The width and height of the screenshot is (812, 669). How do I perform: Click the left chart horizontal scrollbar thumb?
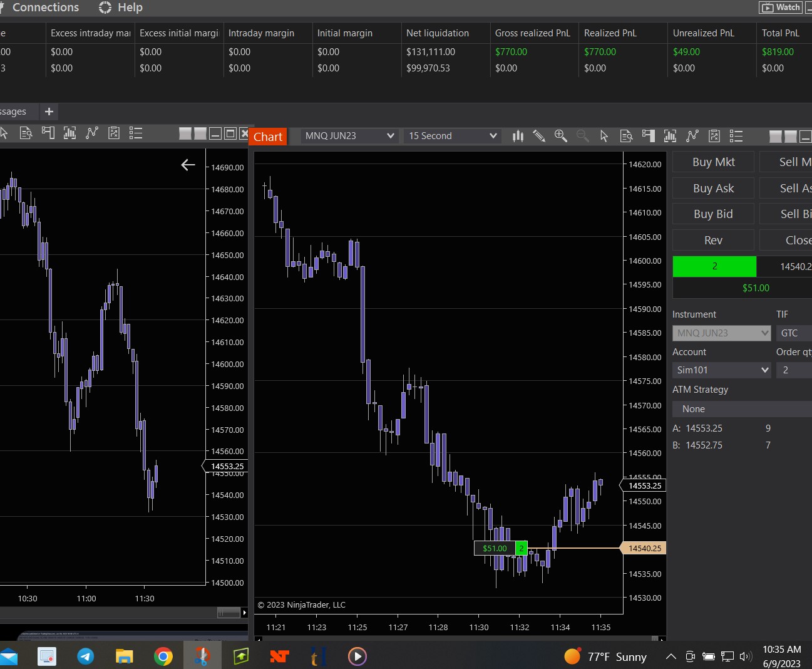pos(229,613)
